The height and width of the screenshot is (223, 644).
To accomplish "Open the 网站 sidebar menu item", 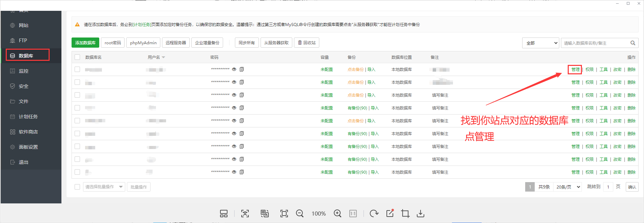I will [24, 25].
